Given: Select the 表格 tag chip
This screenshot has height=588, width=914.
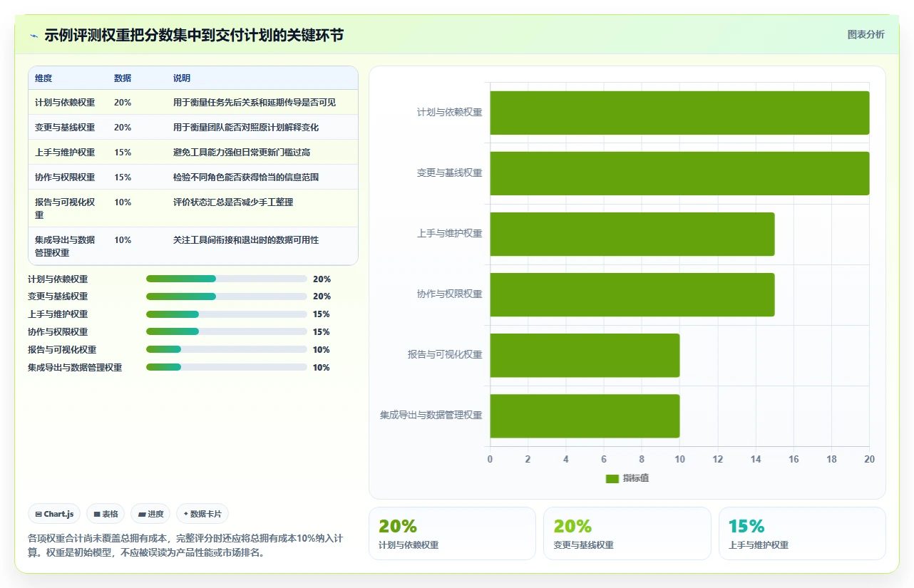Looking at the screenshot, I should pos(106,514).
